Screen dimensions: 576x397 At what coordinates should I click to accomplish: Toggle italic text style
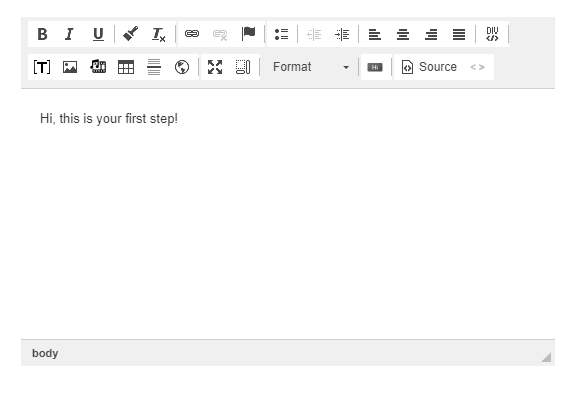click(70, 34)
